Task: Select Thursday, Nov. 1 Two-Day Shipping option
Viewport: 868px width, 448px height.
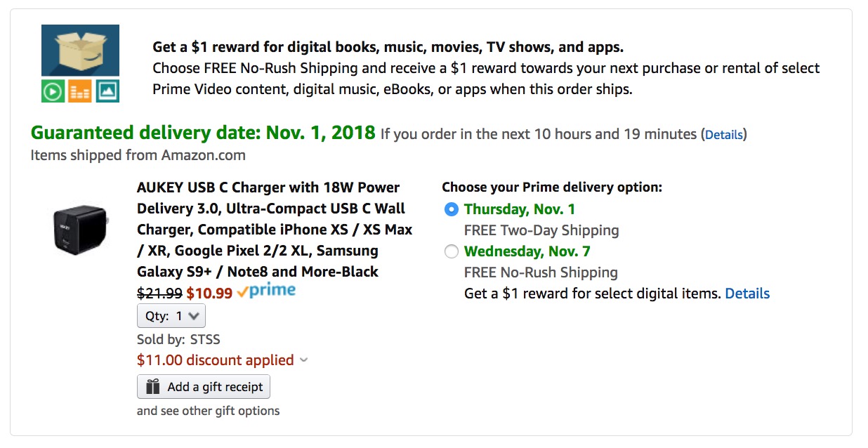Action: [452, 209]
